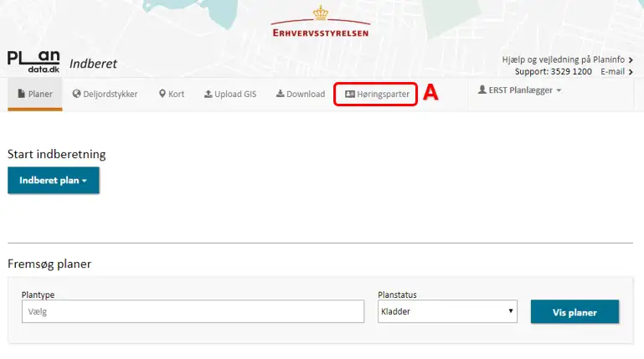Screen dimensions: 644x359
Task: Click the Plandata.dk logo
Action: pos(33,60)
